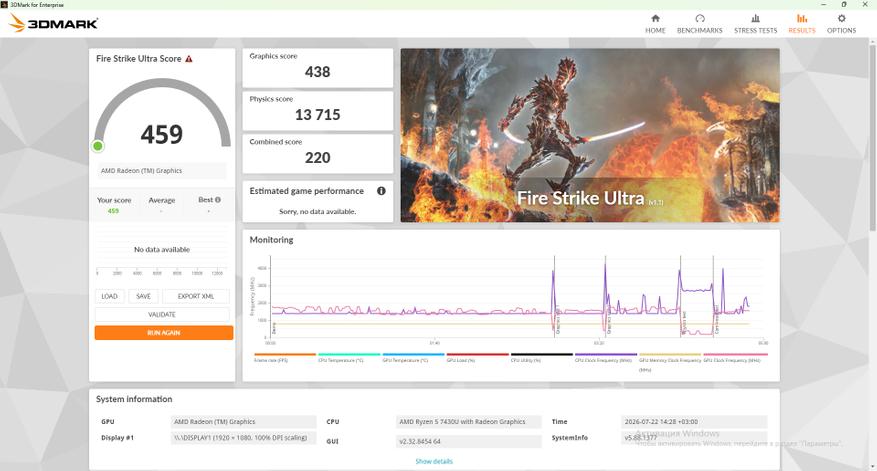Switch to Stress Tests tab
This screenshot has width=877, height=471.
[755, 24]
